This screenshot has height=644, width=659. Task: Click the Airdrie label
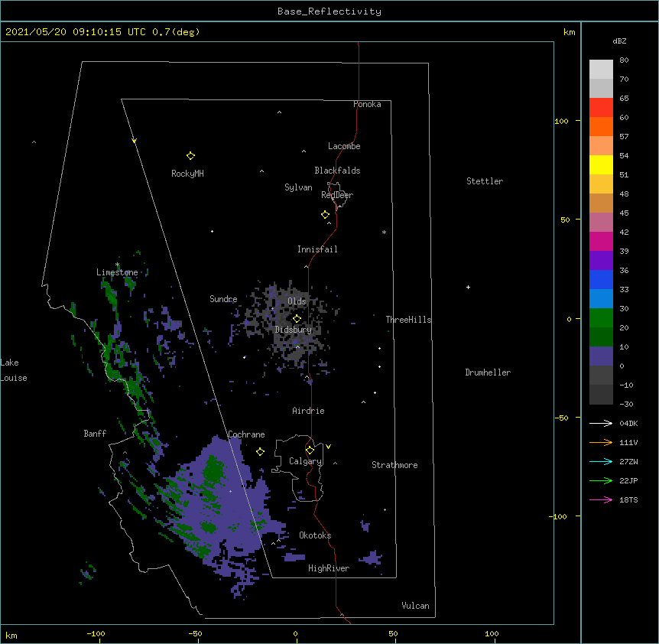(309, 411)
